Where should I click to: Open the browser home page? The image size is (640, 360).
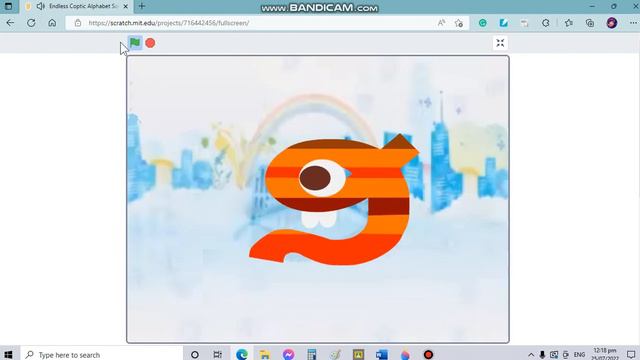pyautogui.click(x=52, y=23)
